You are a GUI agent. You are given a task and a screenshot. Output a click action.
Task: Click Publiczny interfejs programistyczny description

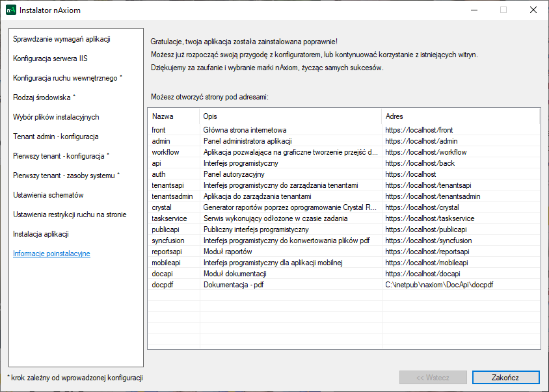[256, 229]
